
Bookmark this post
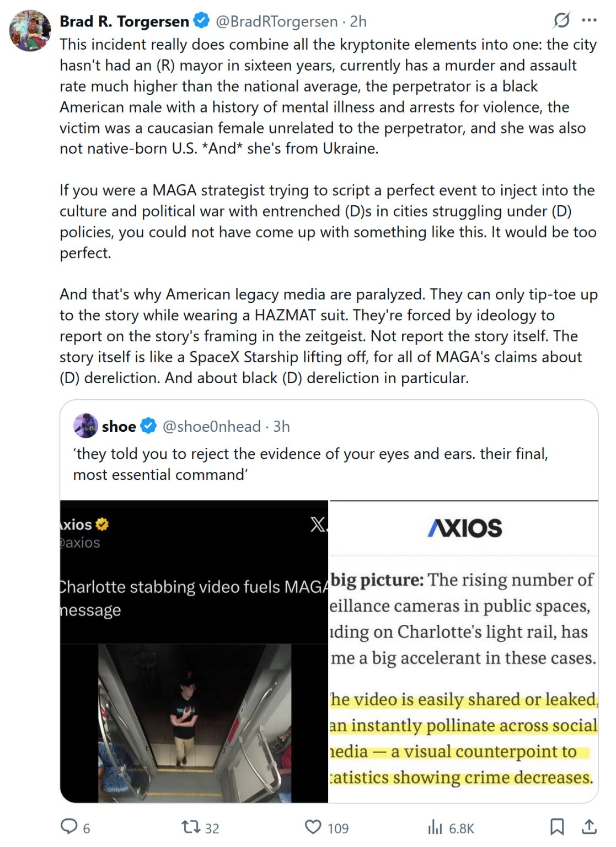pyautogui.click(x=557, y=827)
